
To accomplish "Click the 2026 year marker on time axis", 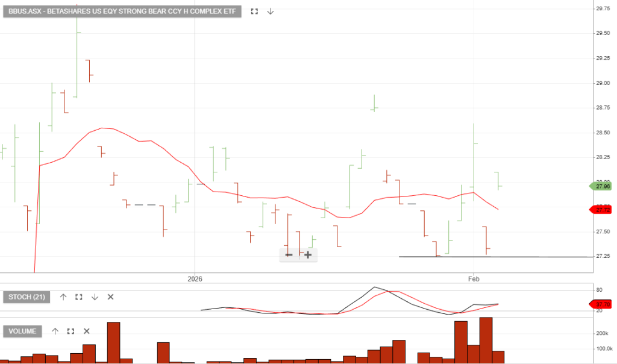I will coord(195,279).
